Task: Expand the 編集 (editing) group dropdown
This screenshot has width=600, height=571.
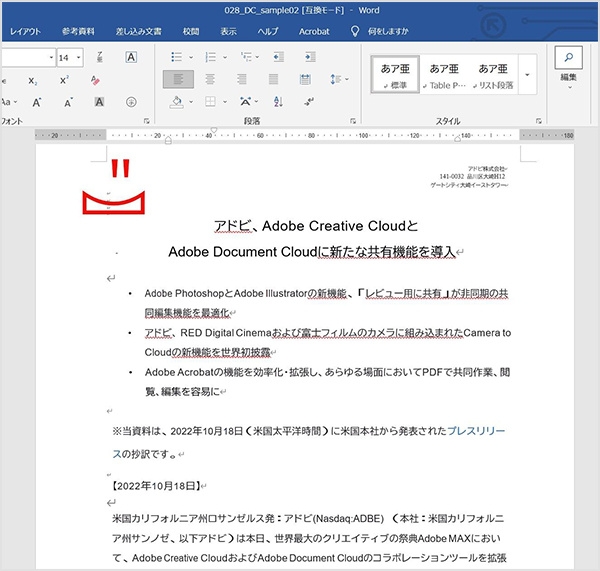Action: tap(569, 87)
